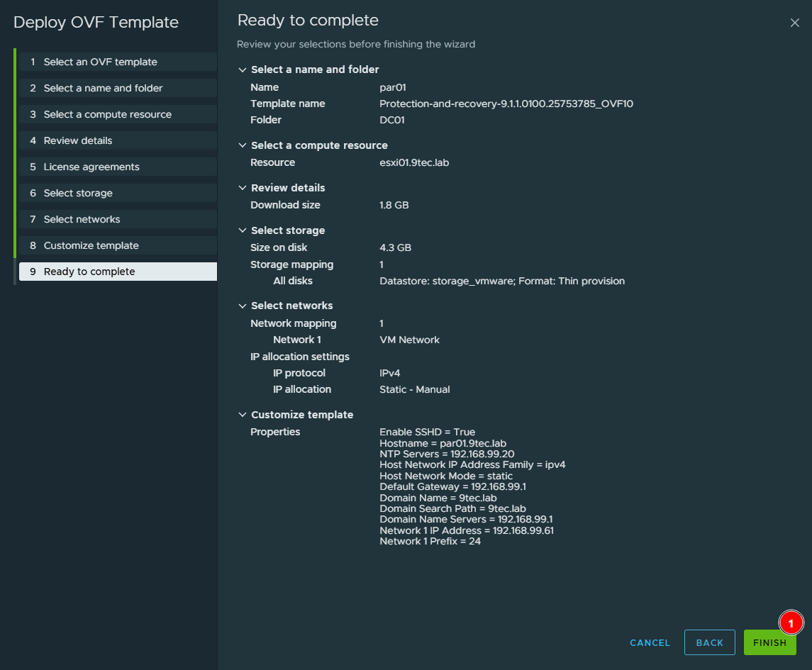The width and height of the screenshot is (812, 670).
Task: Go to step 1 Select an OVF template
Action: [x=118, y=62]
